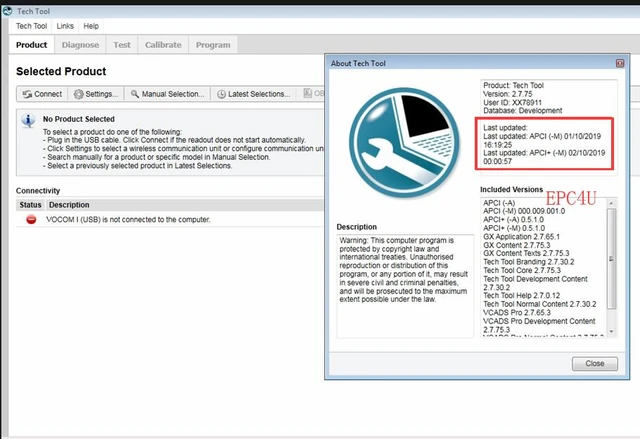Click scroll down arrow in Included Versions list
640x439 pixels.
(x=611, y=331)
